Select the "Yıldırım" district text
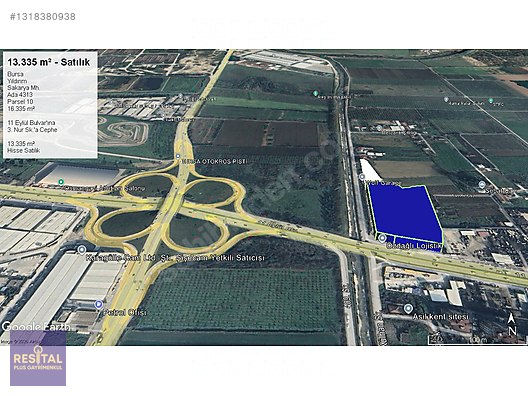 pos(17,81)
